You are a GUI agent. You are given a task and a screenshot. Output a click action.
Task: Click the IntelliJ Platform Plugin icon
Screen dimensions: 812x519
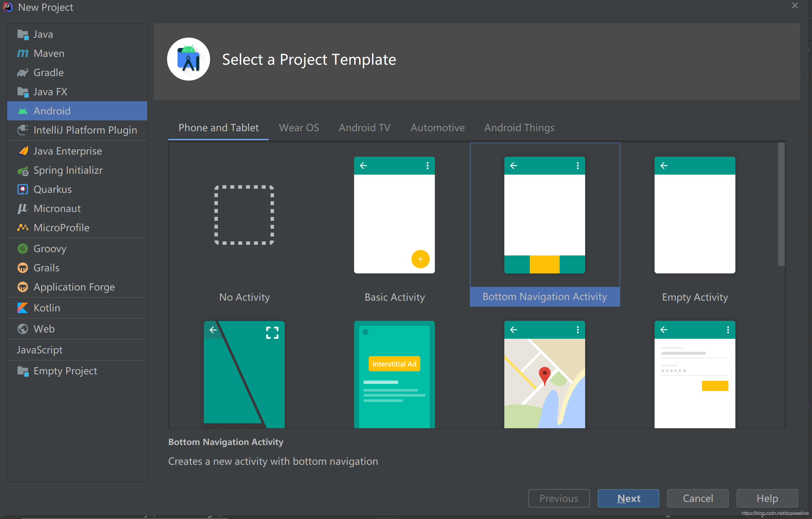[x=22, y=130]
